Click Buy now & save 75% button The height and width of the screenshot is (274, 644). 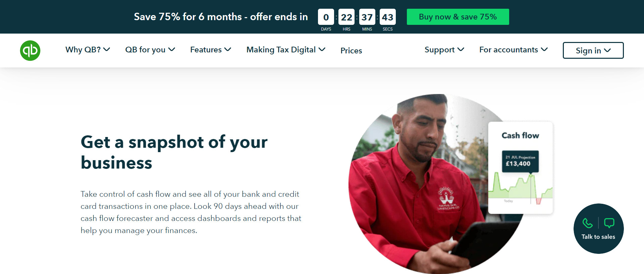click(x=458, y=17)
